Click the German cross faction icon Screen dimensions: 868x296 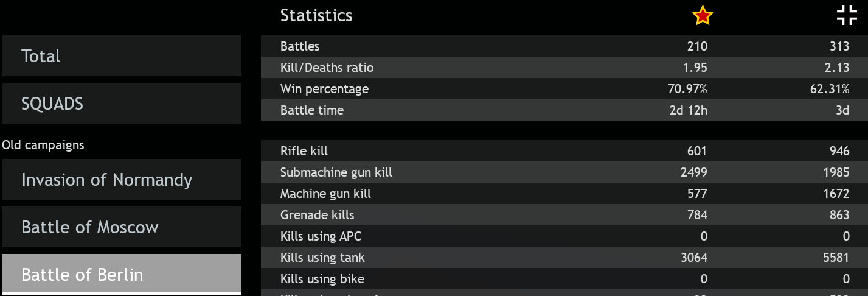pyautogui.click(x=846, y=15)
